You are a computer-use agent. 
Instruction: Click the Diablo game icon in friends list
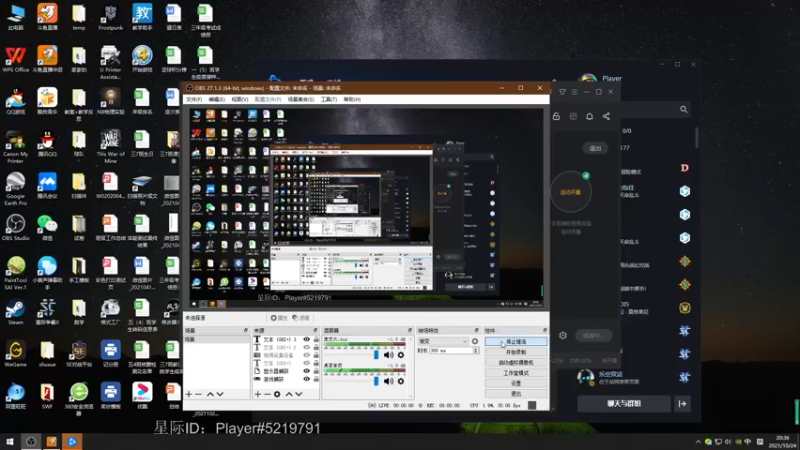[685, 168]
